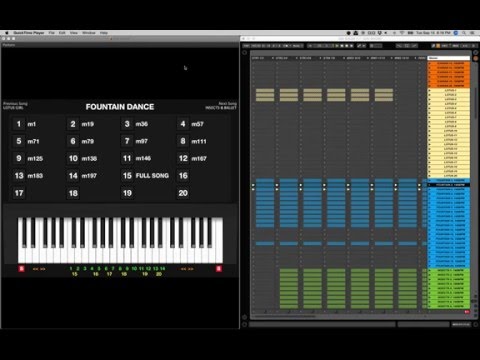The image size is (480, 360).
Task: Click right-side >> arrow beneath the keyboard
Action: (191, 269)
